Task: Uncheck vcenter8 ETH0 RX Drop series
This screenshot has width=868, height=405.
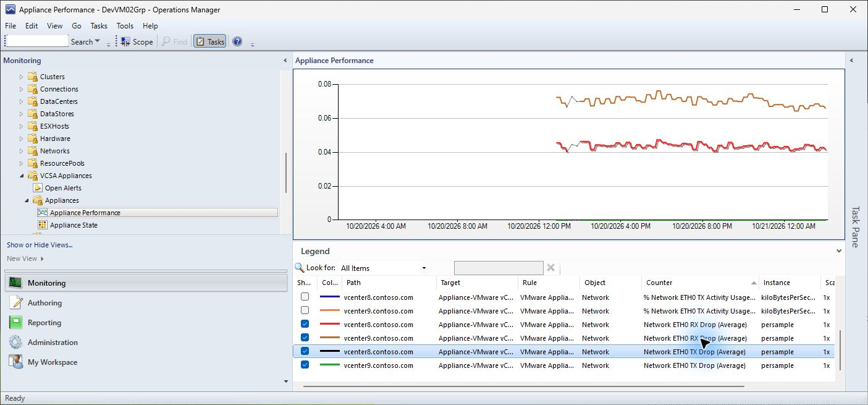Action: [305, 324]
